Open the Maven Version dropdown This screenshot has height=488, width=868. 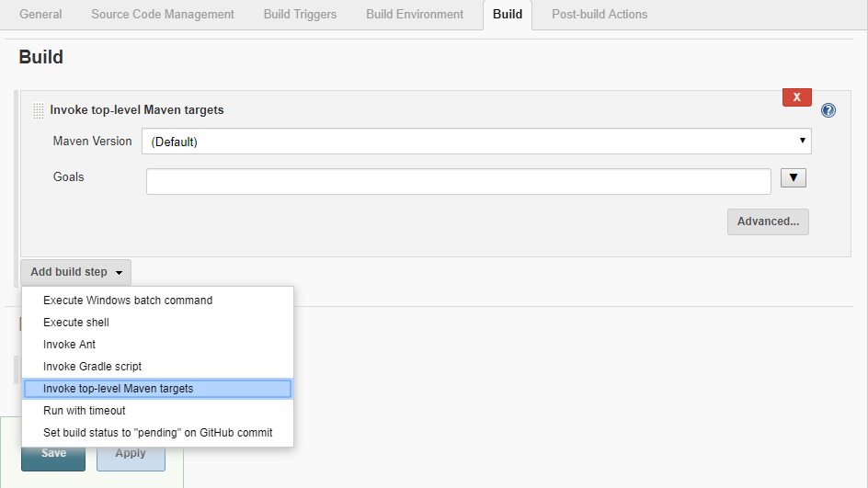point(476,142)
